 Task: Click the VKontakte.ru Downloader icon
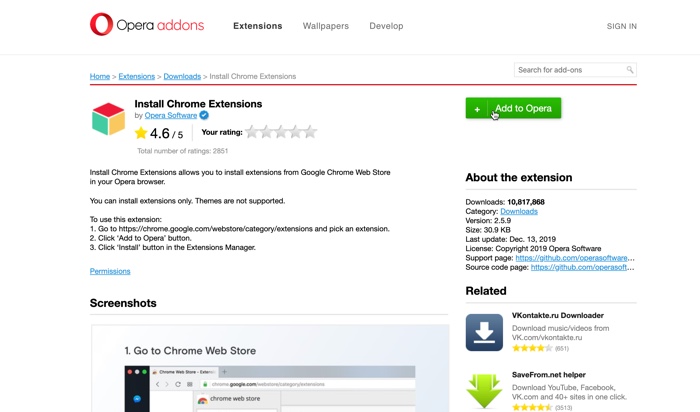[484, 332]
